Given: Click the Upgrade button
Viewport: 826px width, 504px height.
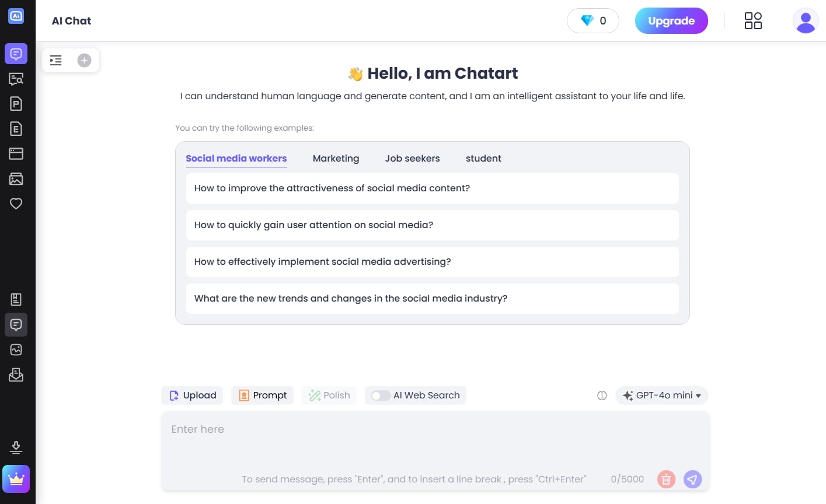Looking at the screenshot, I should pyautogui.click(x=671, y=21).
